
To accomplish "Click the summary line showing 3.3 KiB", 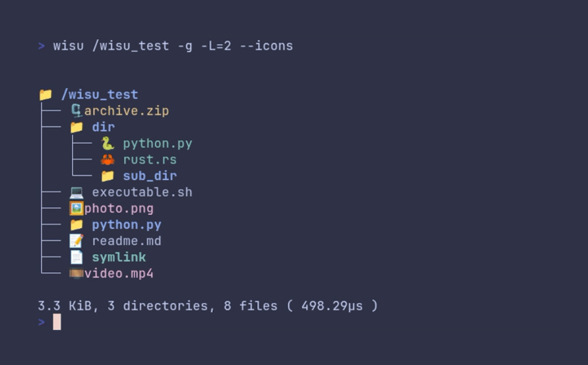I will [208, 306].
